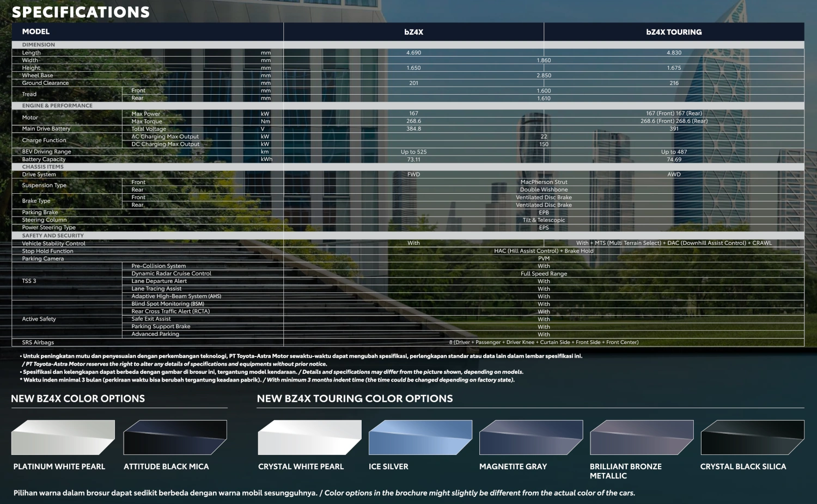Select the "bZ4X" column header
The image size is (817, 504).
coord(414,32)
